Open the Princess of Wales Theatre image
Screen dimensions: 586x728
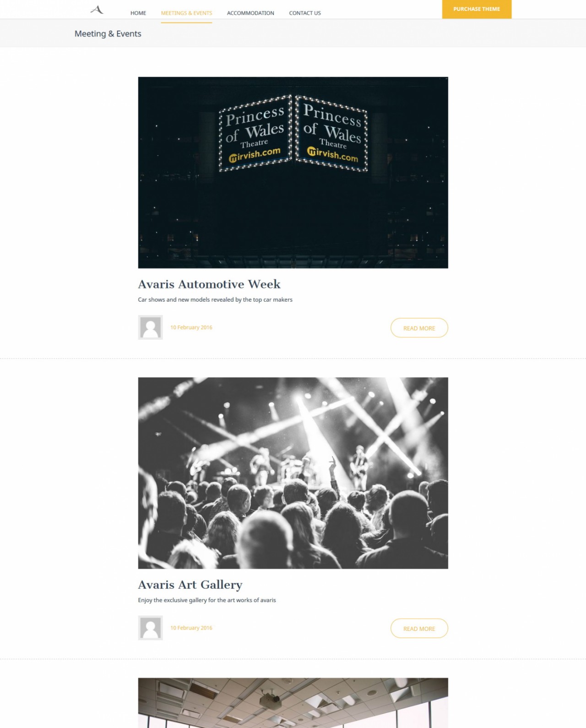point(293,173)
